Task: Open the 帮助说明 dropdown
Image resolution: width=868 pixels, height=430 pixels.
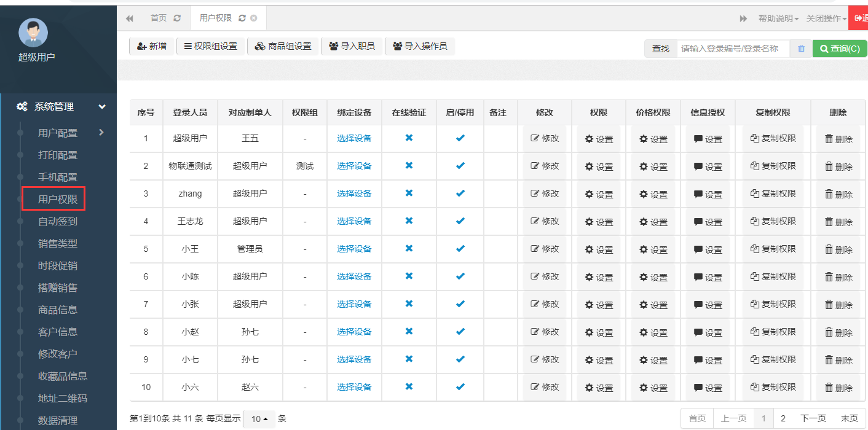Action: pos(778,19)
